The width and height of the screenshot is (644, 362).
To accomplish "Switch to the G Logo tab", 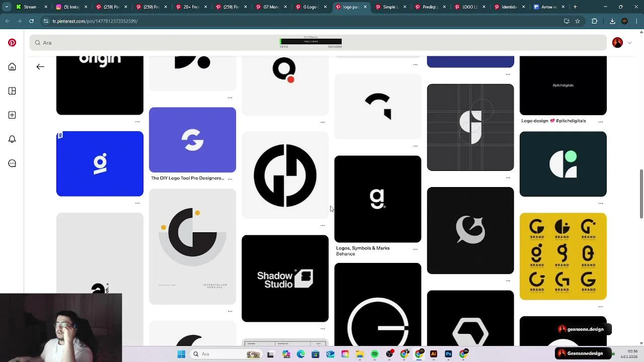I will click(x=311, y=7).
